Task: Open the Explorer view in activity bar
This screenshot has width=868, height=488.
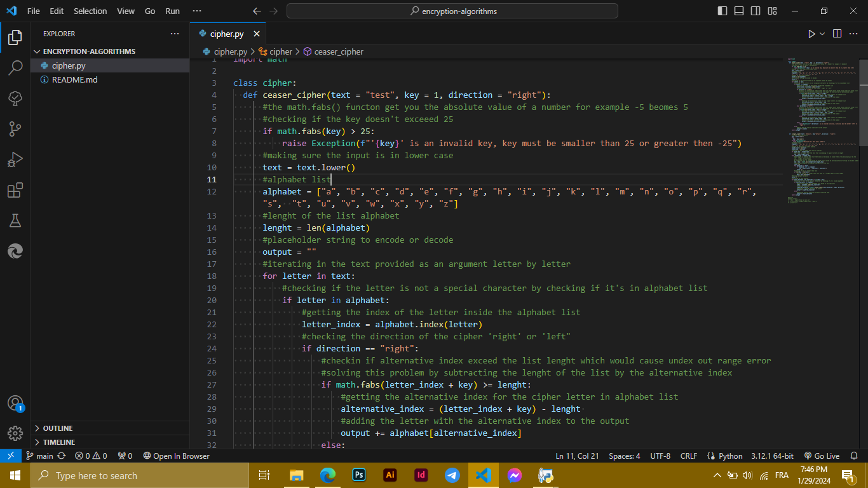Action: 15,37
